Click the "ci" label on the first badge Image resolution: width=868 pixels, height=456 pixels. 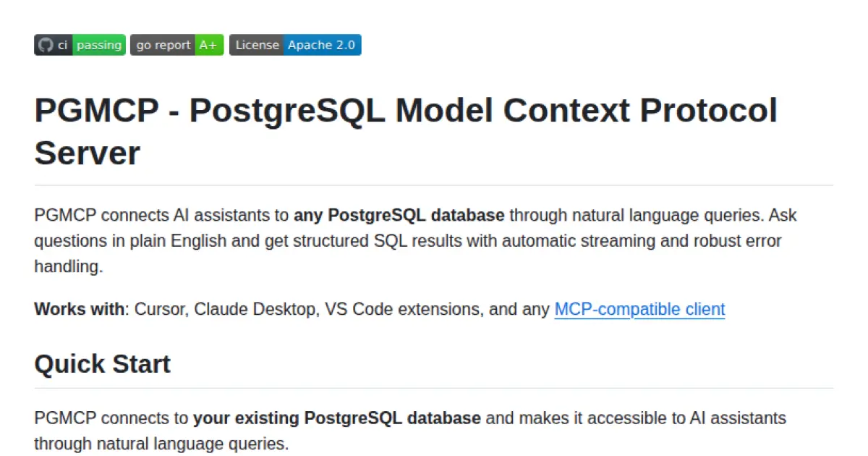click(x=63, y=45)
